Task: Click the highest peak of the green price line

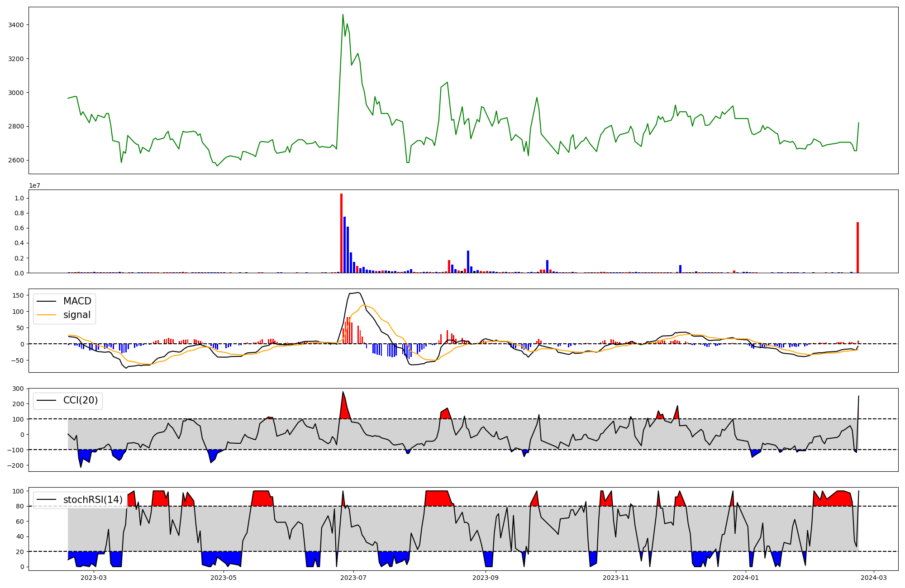Action: point(343,15)
